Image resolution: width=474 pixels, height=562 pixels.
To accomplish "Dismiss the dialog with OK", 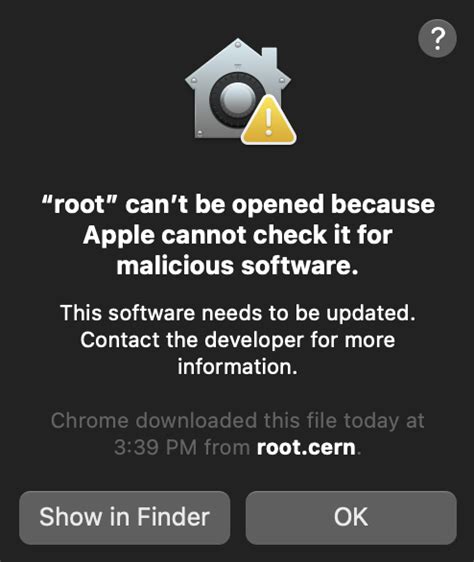I will click(x=351, y=517).
